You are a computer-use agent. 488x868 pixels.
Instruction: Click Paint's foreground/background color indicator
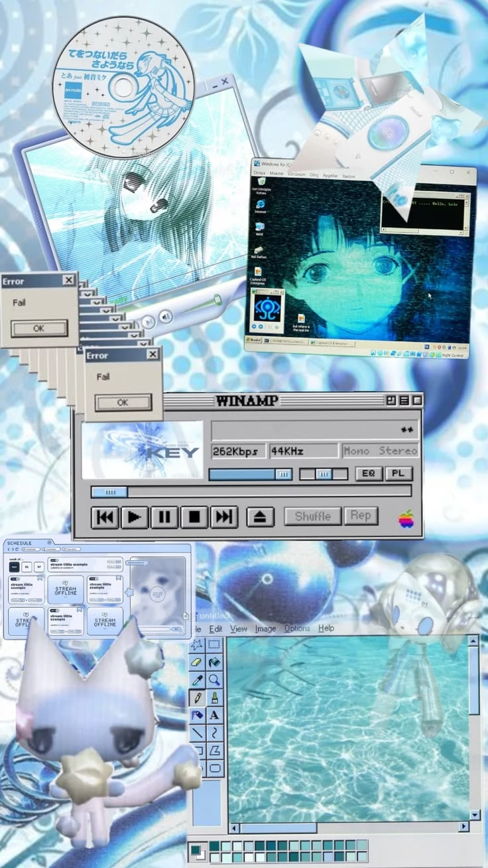click(197, 851)
